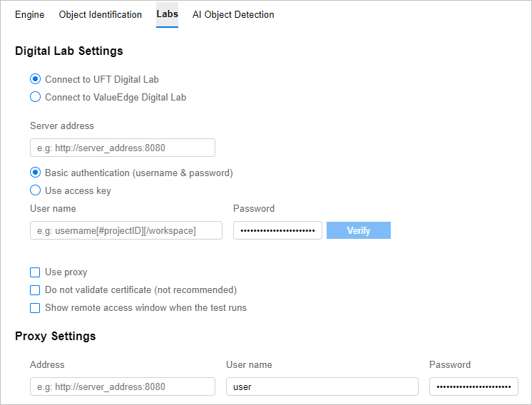
Task: Click the Use access key label
Action: pos(78,190)
